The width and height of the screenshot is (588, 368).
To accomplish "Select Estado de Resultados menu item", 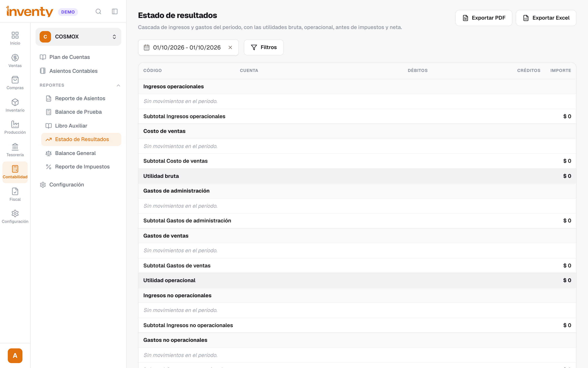I will 81,139.
